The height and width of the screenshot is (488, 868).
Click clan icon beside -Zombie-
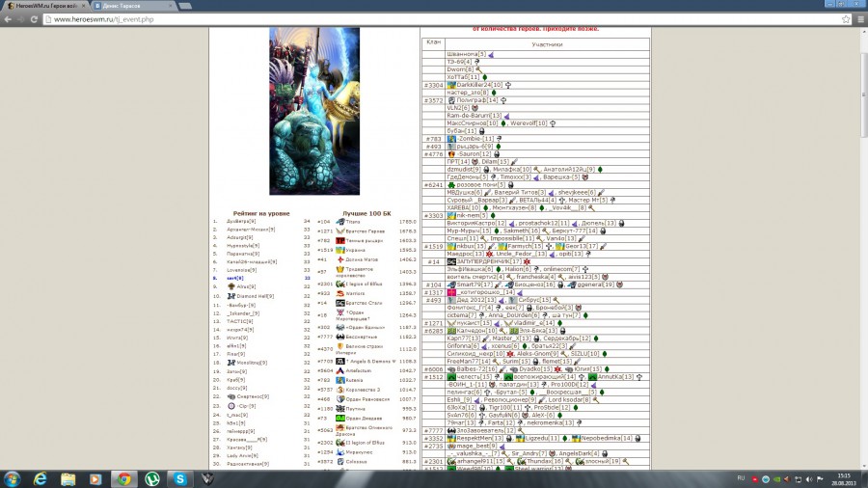(x=451, y=139)
